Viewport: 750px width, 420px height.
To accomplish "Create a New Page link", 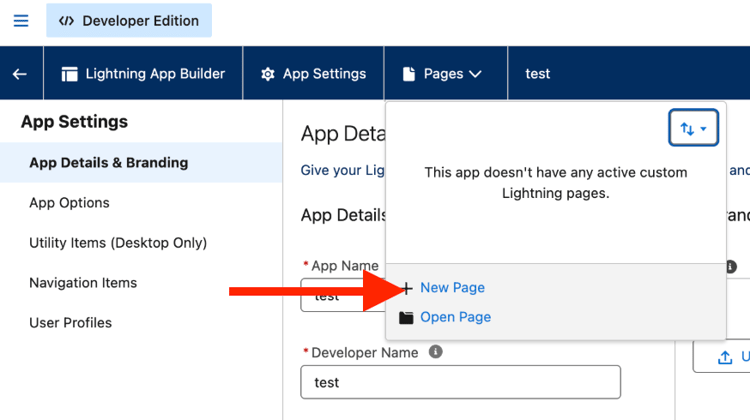I will (x=452, y=287).
